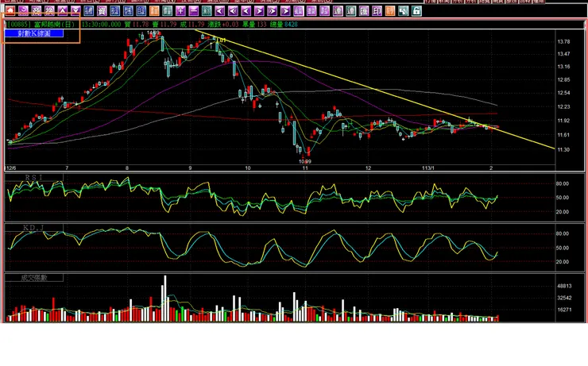Click the orange icon beside the 印 icon

coord(390,11)
